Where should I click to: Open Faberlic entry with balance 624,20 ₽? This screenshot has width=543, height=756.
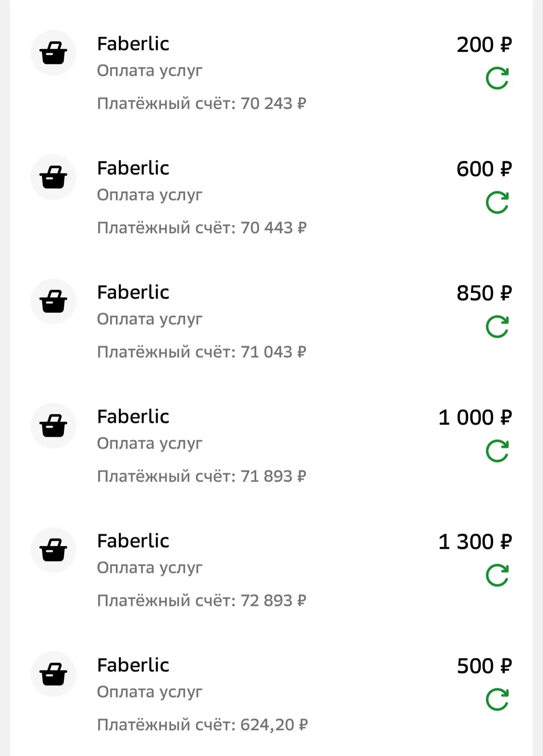(271, 695)
